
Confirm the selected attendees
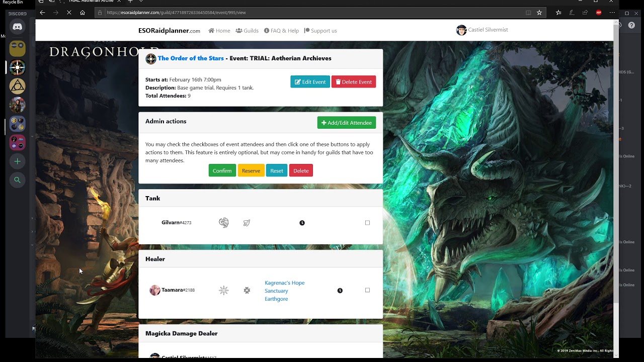(x=222, y=170)
